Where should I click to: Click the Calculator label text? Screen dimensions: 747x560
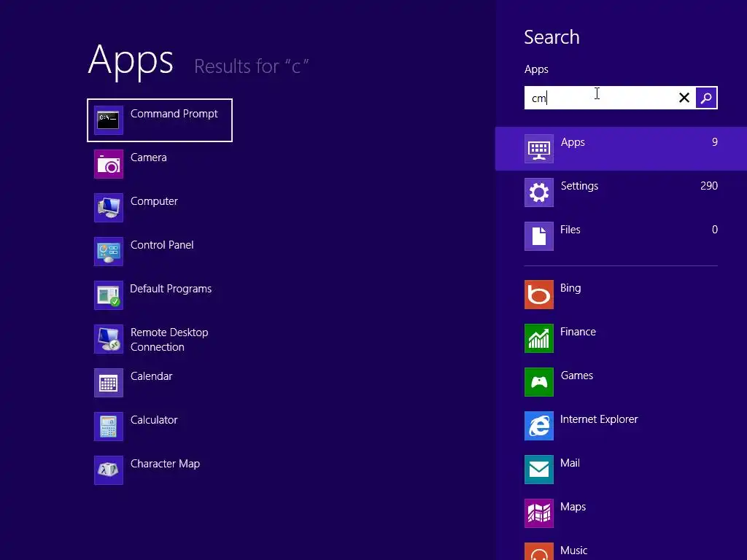point(154,420)
